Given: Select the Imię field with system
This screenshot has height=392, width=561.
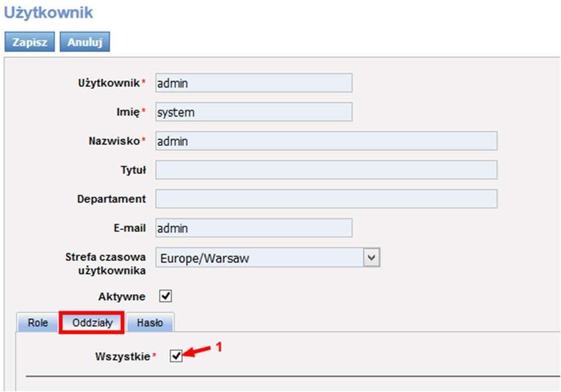Looking at the screenshot, I should point(254,112).
